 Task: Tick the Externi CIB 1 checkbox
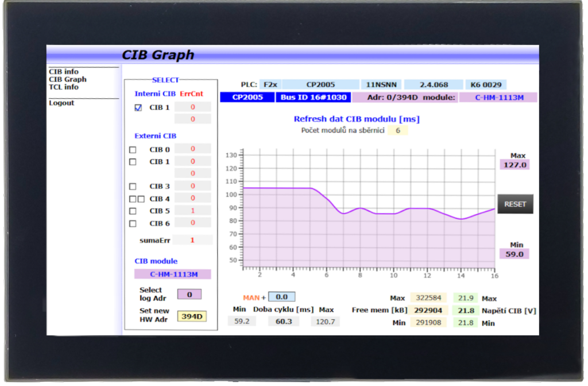pos(133,162)
